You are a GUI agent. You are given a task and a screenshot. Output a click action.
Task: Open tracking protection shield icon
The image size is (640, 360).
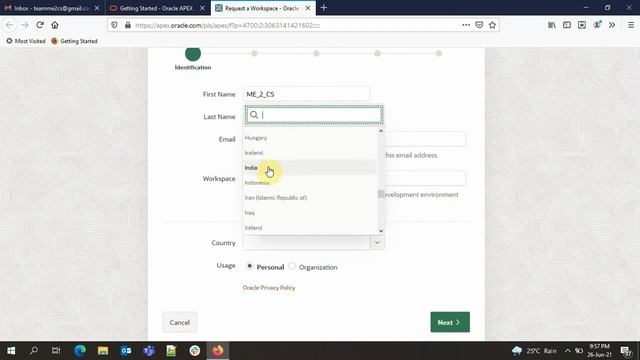click(114, 25)
